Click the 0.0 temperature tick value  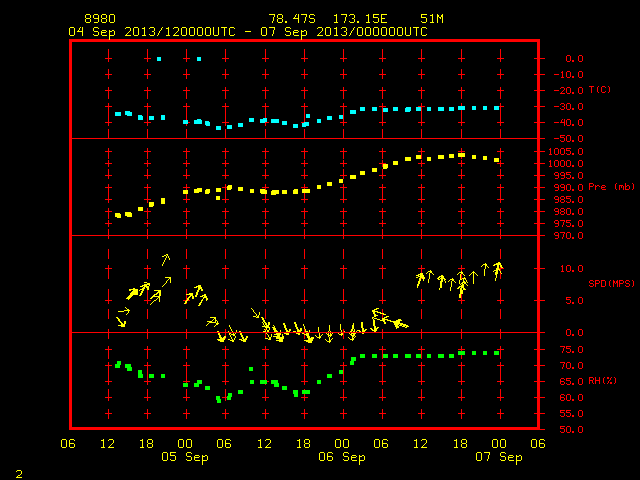pos(574,59)
